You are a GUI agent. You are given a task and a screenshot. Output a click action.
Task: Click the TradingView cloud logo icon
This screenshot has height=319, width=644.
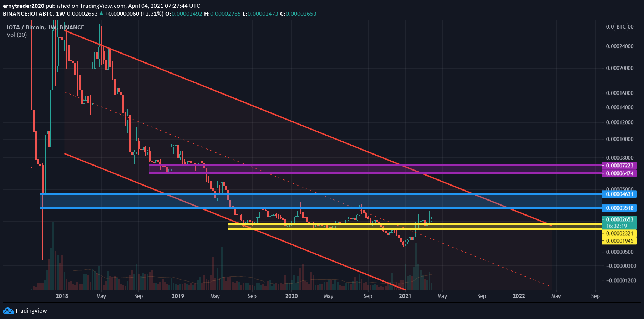click(x=8, y=311)
